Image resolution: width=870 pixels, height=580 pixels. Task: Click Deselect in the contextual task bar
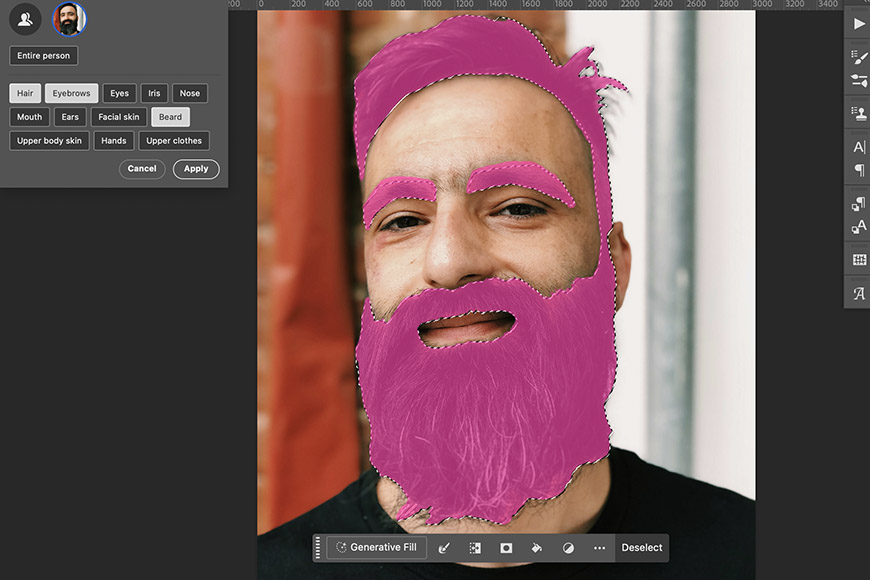pos(642,548)
